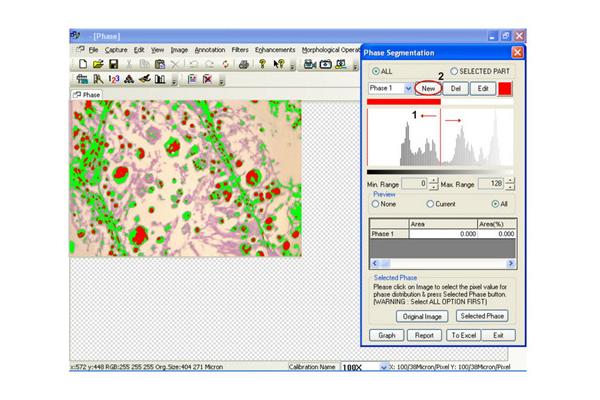Viewport: 600px width, 400px height.
Task: Click the Open folder toolbar icon
Action: 98,64
